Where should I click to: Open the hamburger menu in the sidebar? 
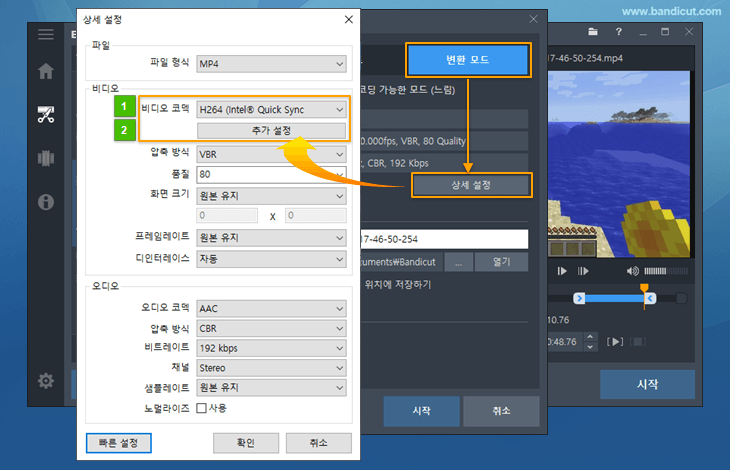click(45, 34)
